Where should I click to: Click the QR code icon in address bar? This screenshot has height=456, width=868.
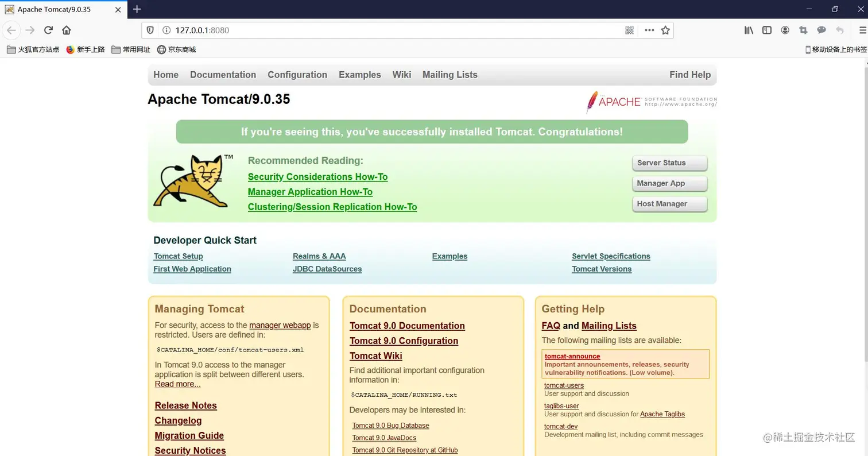(x=629, y=30)
